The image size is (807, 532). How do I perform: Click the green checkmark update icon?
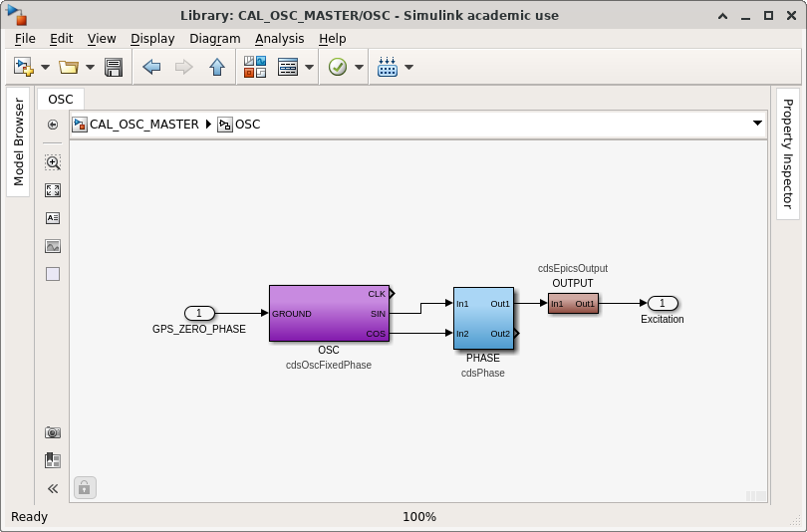pos(338,67)
